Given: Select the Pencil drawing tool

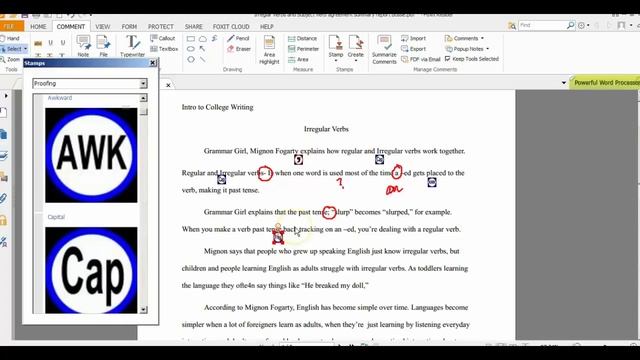Looking at the screenshot, I should [238, 38].
